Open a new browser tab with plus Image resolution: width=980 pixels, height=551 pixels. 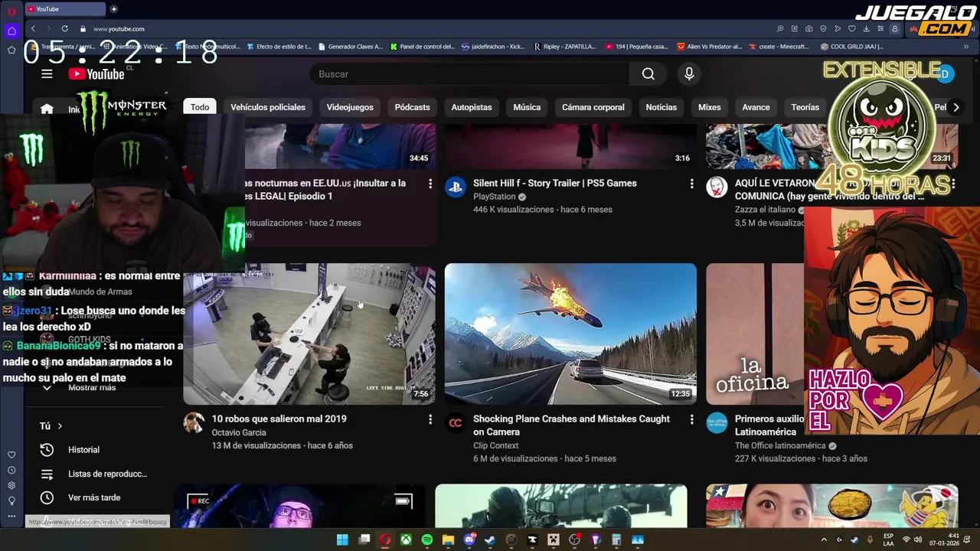click(x=113, y=9)
